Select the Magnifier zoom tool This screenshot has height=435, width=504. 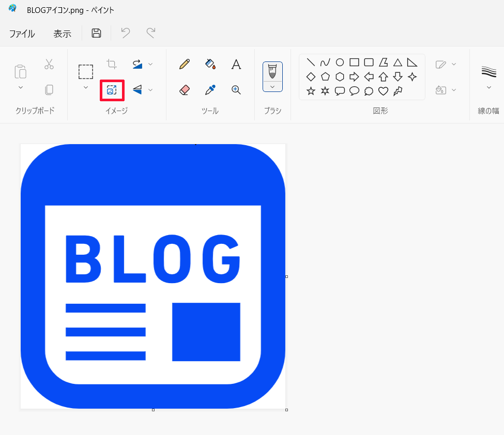(236, 90)
